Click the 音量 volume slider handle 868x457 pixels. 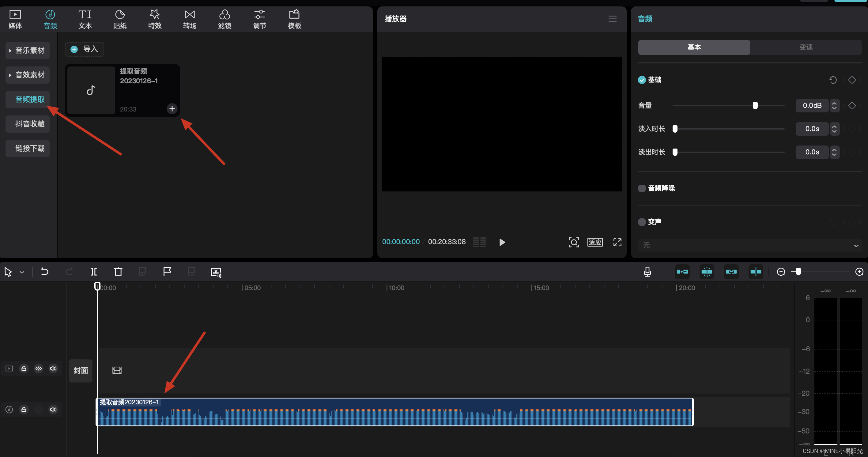tap(755, 105)
